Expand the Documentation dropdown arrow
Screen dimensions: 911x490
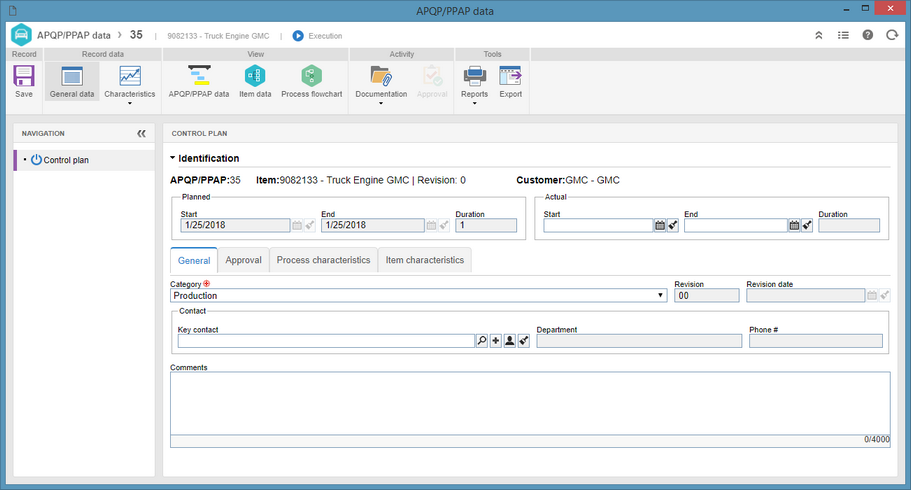coord(381,103)
